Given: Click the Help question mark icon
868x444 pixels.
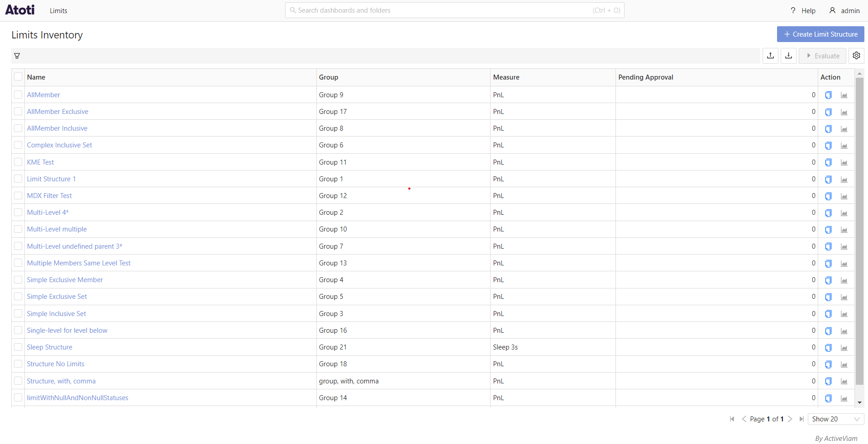Looking at the screenshot, I should click(x=793, y=10).
